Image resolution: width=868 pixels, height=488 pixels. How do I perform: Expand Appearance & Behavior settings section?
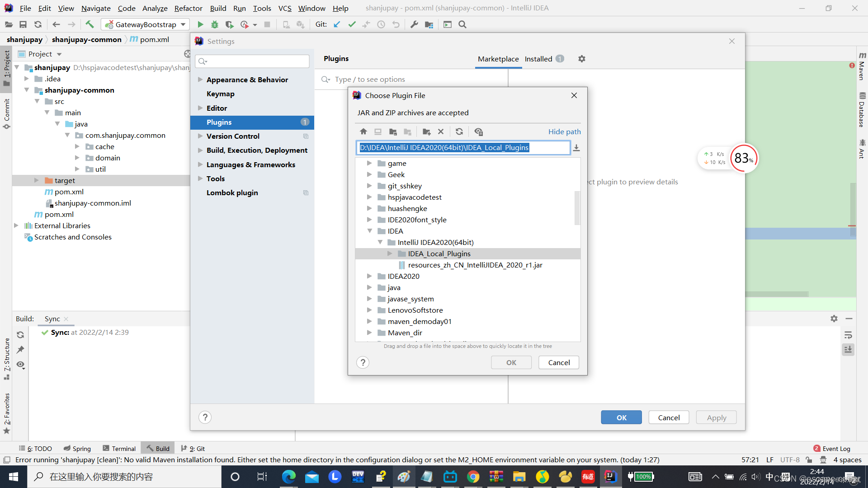tap(200, 80)
